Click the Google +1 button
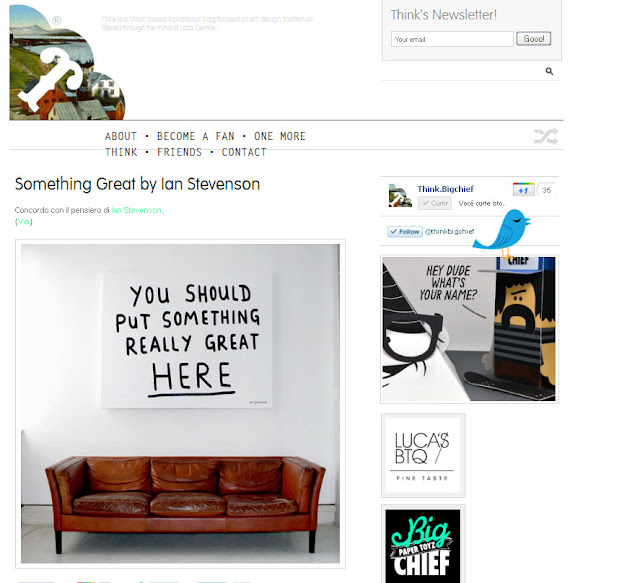Image resolution: width=640 pixels, height=583 pixels. [x=523, y=190]
